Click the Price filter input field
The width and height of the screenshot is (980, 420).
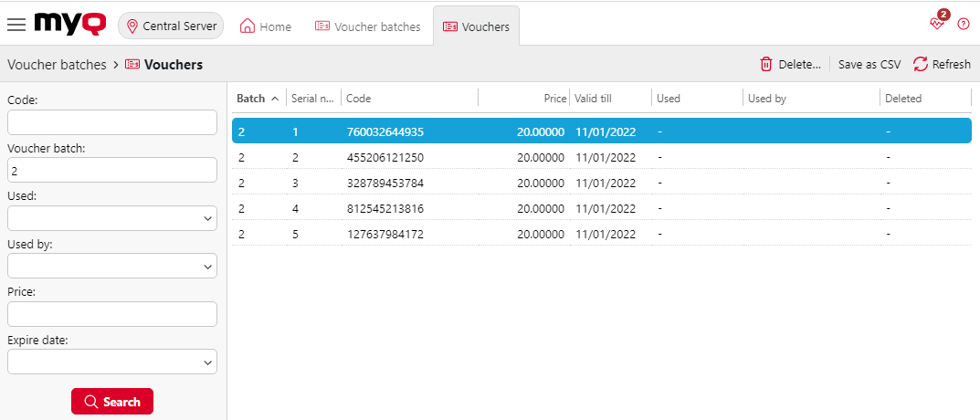[111, 314]
